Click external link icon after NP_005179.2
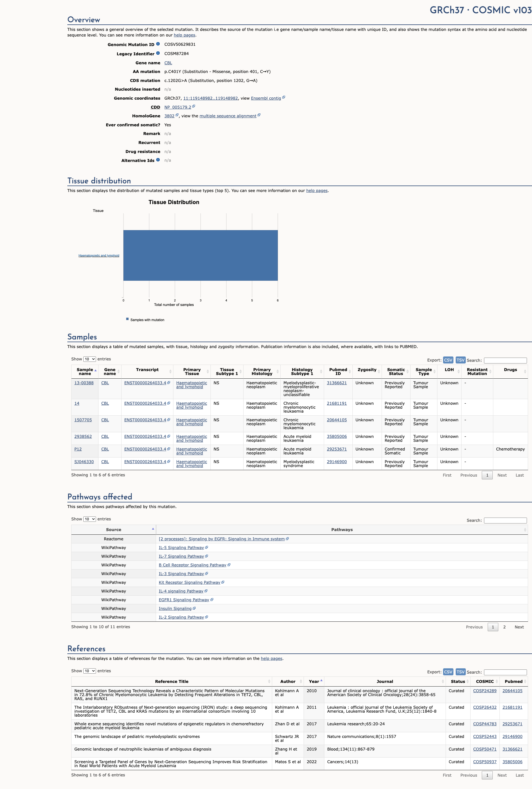532x789 pixels. (194, 106)
